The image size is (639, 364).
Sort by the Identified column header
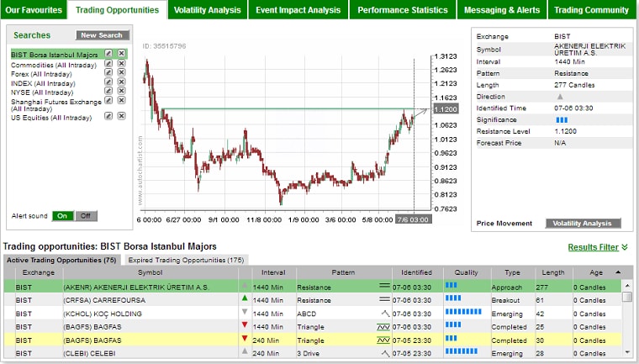point(416,272)
